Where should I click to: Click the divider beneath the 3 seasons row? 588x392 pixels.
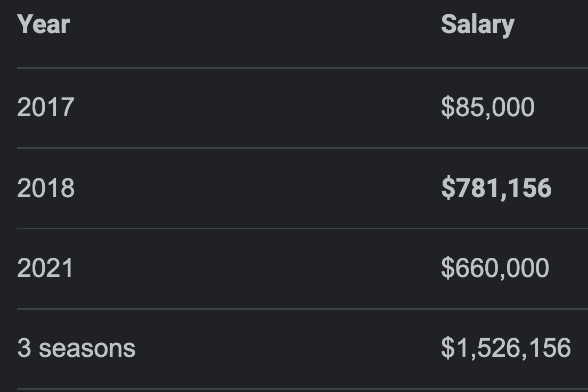point(302,389)
